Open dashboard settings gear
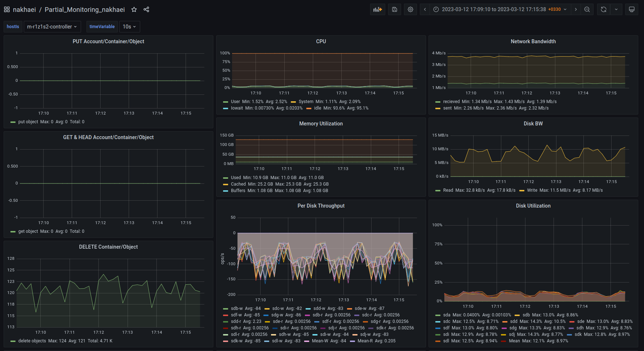 pos(410,9)
